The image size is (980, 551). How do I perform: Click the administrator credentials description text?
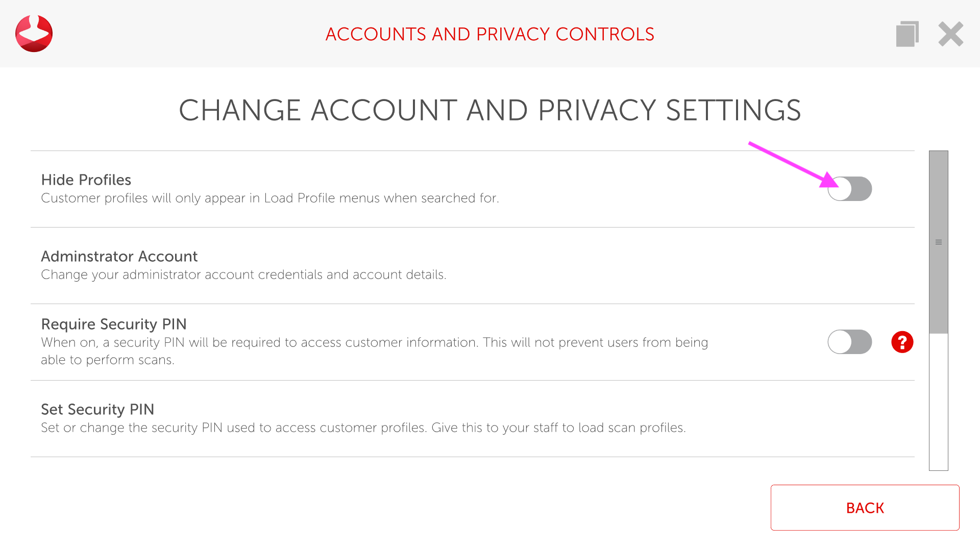(243, 274)
